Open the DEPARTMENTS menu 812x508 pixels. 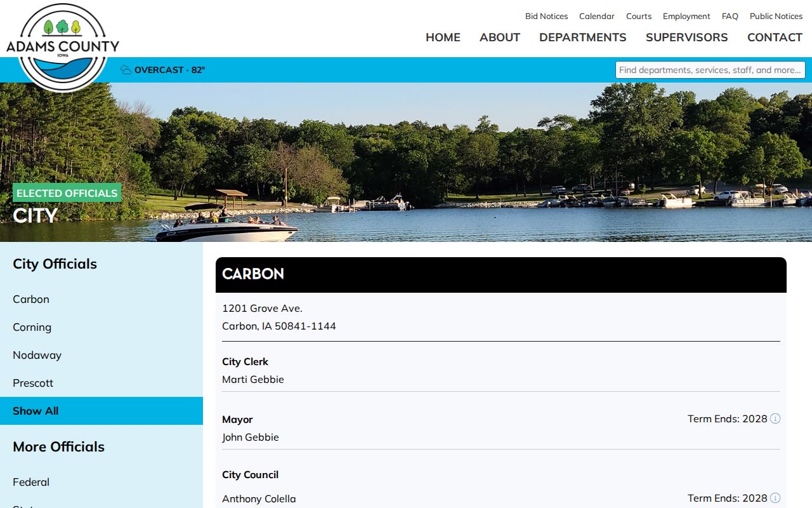[x=583, y=37]
